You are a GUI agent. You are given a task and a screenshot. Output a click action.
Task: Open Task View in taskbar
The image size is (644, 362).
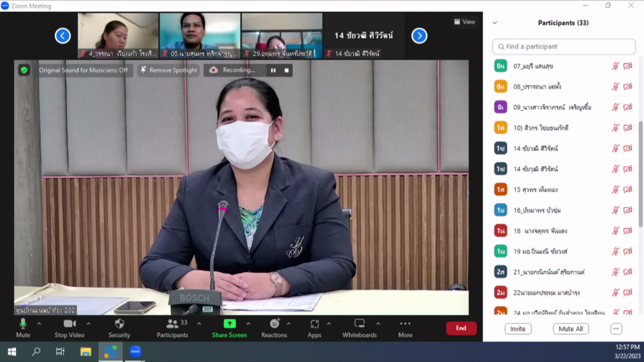60,352
